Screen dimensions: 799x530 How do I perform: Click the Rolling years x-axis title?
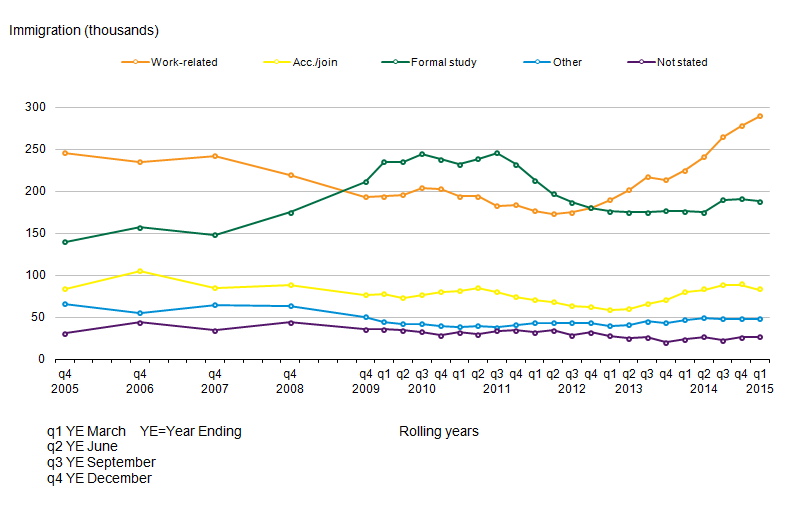(438, 432)
